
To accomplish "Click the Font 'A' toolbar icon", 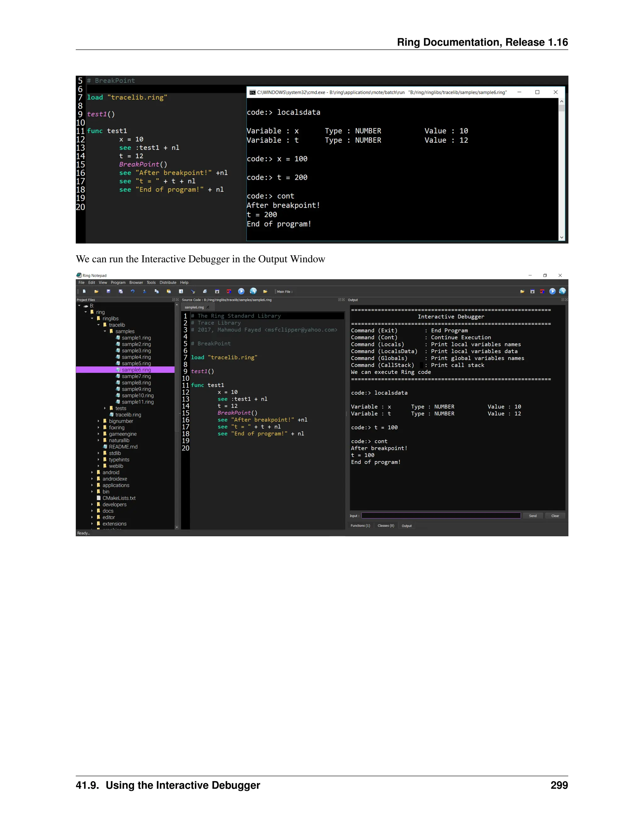I will [x=181, y=291].
